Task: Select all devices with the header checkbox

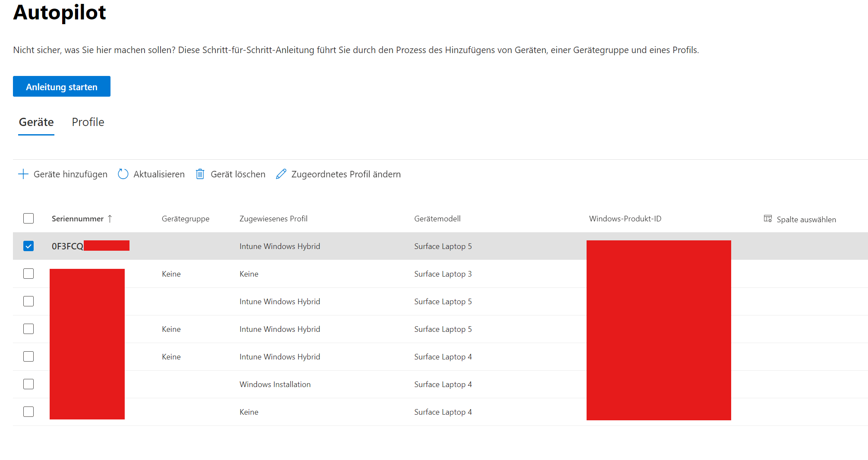Action: pyautogui.click(x=28, y=218)
